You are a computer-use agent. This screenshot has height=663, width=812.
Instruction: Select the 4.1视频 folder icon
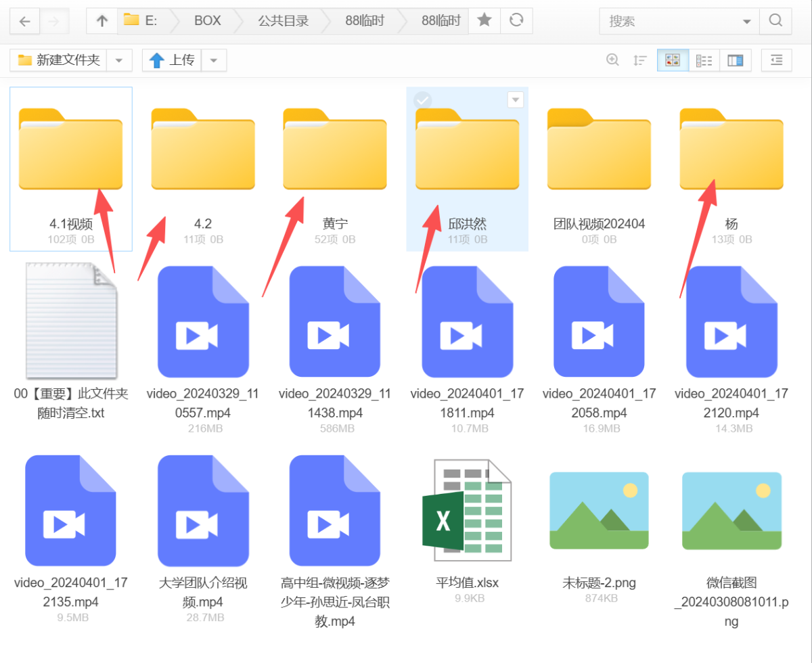coord(70,149)
